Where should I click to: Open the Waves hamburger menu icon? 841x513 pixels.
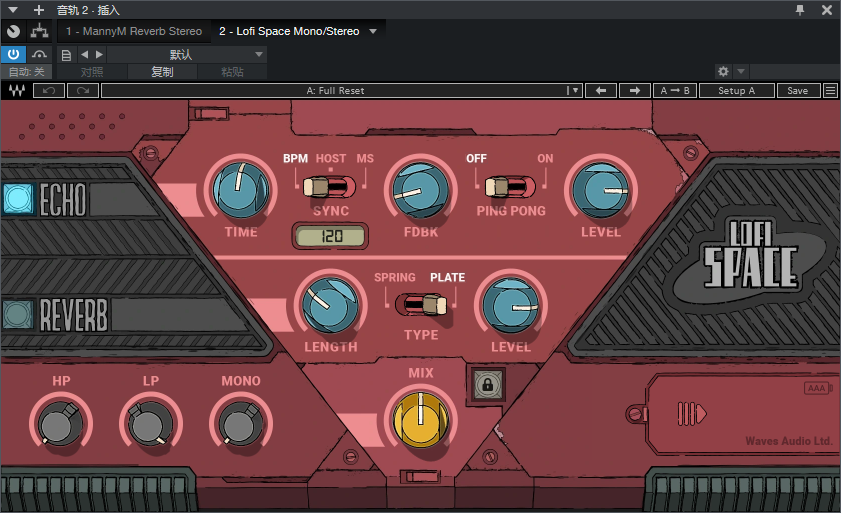click(x=830, y=91)
